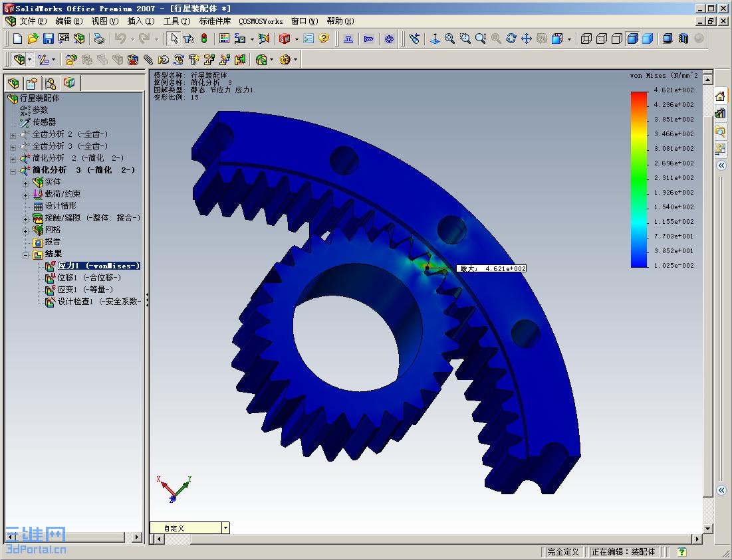Toggle Shadows in Shaded Mode
The width and height of the screenshot is (732, 560).
pyautogui.click(x=668, y=39)
